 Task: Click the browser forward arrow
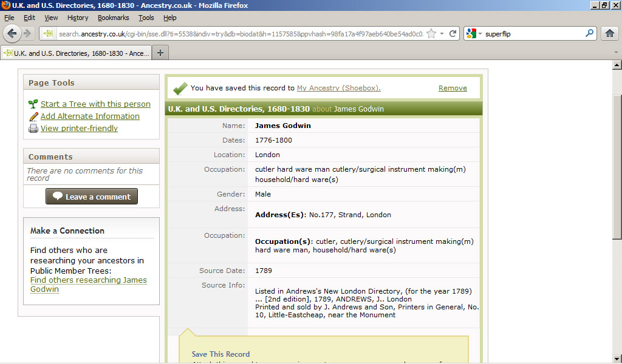(x=27, y=33)
